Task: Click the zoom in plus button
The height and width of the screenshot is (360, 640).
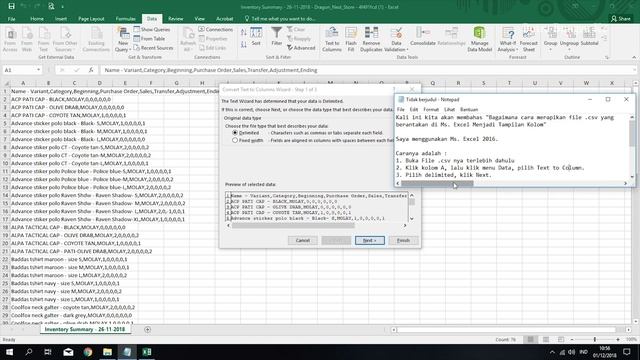Action: point(618,340)
